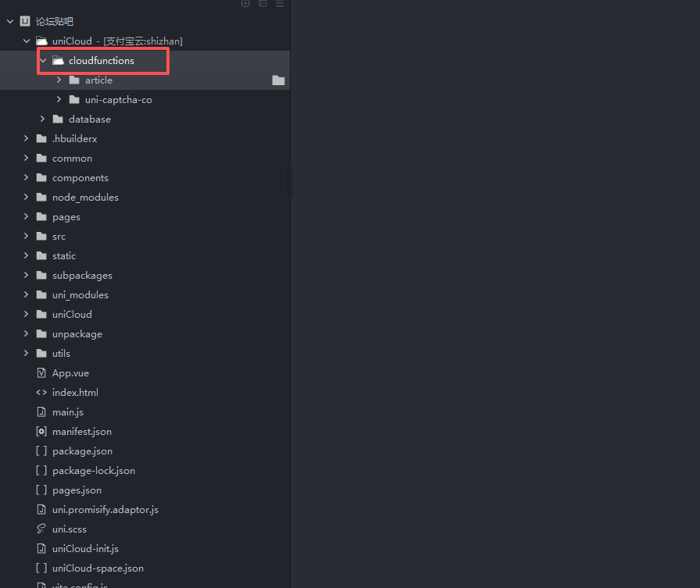Click the pages folder icon
The height and width of the screenshot is (588, 700).
click(x=41, y=217)
